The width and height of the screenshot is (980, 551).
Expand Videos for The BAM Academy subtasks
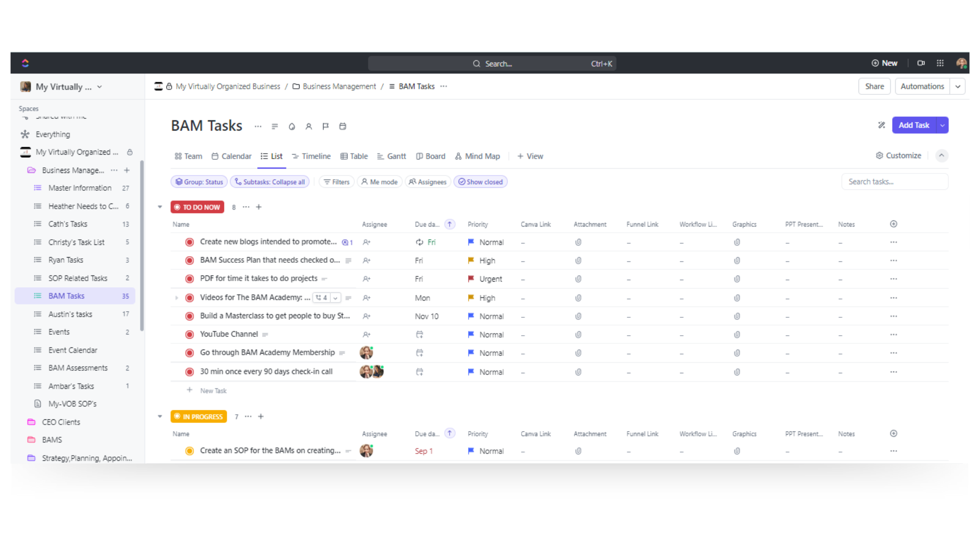(x=176, y=297)
